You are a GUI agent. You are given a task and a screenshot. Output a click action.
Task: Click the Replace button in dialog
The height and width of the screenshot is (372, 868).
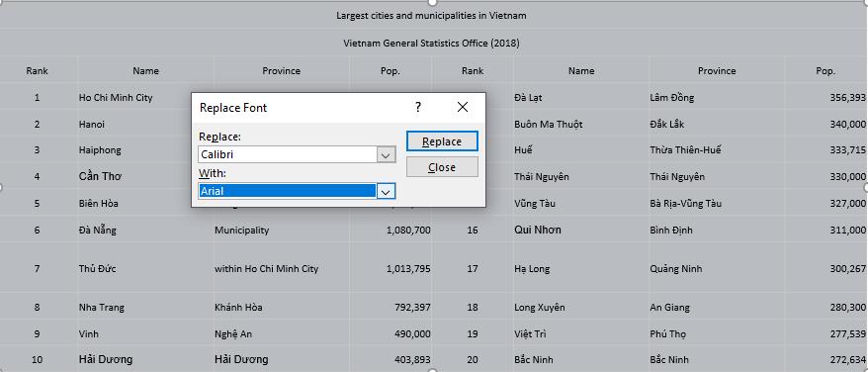(x=442, y=141)
